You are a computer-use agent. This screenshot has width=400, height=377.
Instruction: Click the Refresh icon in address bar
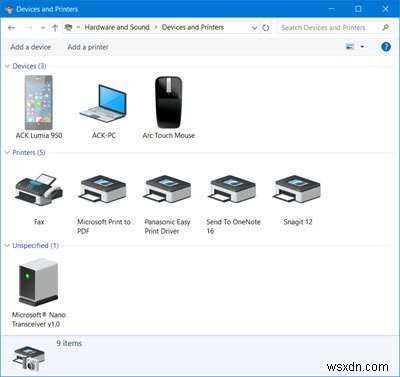click(x=266, y=28)
